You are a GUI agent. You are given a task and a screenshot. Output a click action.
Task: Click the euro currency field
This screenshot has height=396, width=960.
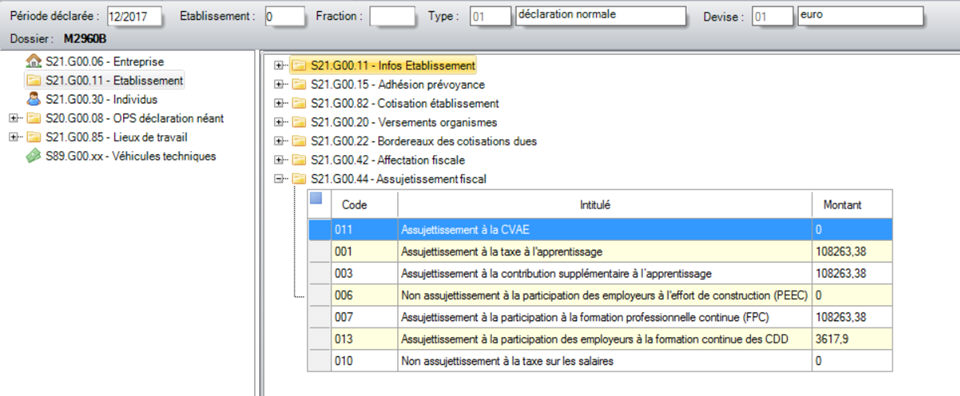click(x=860, y=16)
